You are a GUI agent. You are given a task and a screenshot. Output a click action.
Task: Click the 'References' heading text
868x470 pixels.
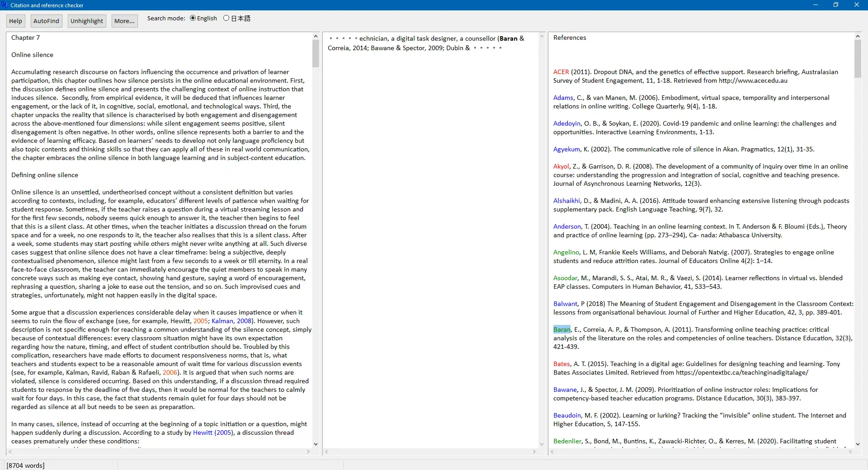570,38
